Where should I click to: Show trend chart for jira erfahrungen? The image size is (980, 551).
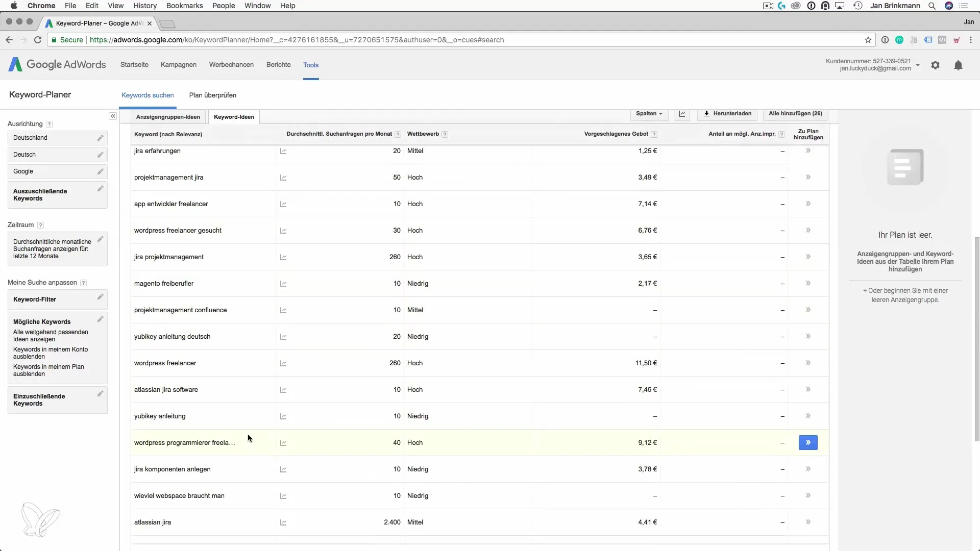click(x=283, y=151)
